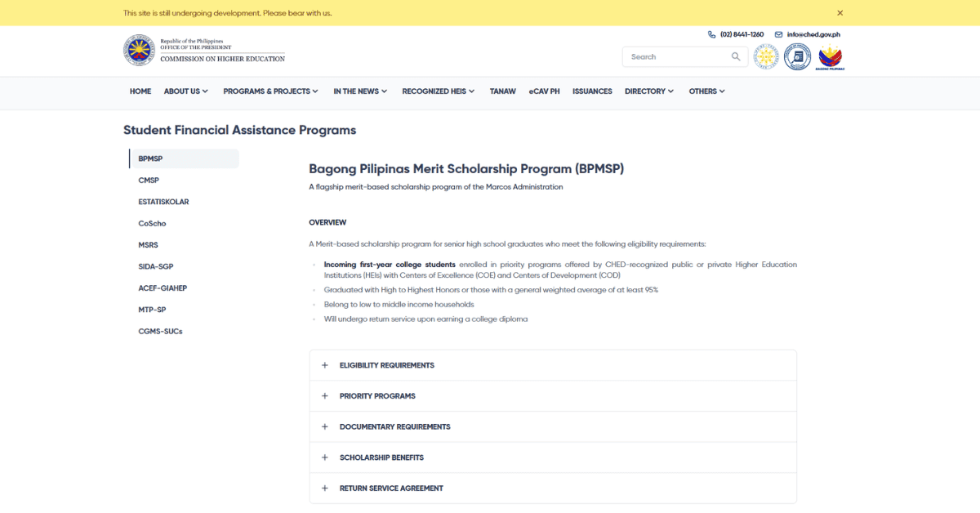Select the TANAW menu item
Image resolution: width=980 pixels, height=513 pixels.
503,91
